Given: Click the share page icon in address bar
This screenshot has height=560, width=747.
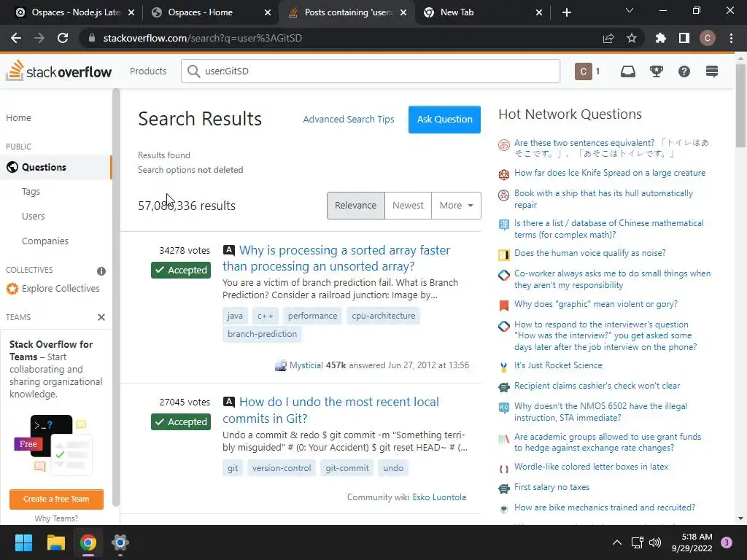Looking at the screenshot, I should 608,38.
